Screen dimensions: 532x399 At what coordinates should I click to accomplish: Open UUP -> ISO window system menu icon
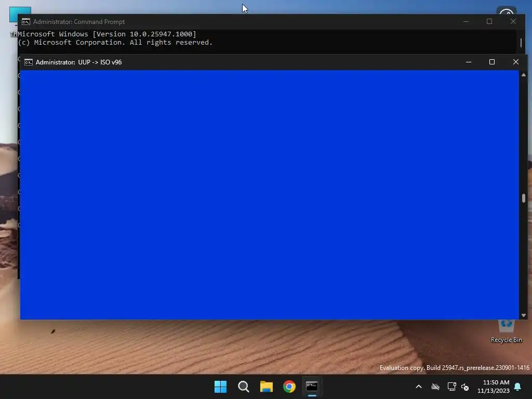click(x=29, y=62)
